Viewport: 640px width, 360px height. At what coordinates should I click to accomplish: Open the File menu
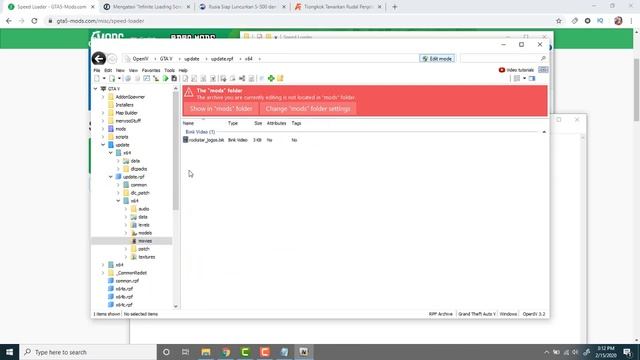[97, 71]
